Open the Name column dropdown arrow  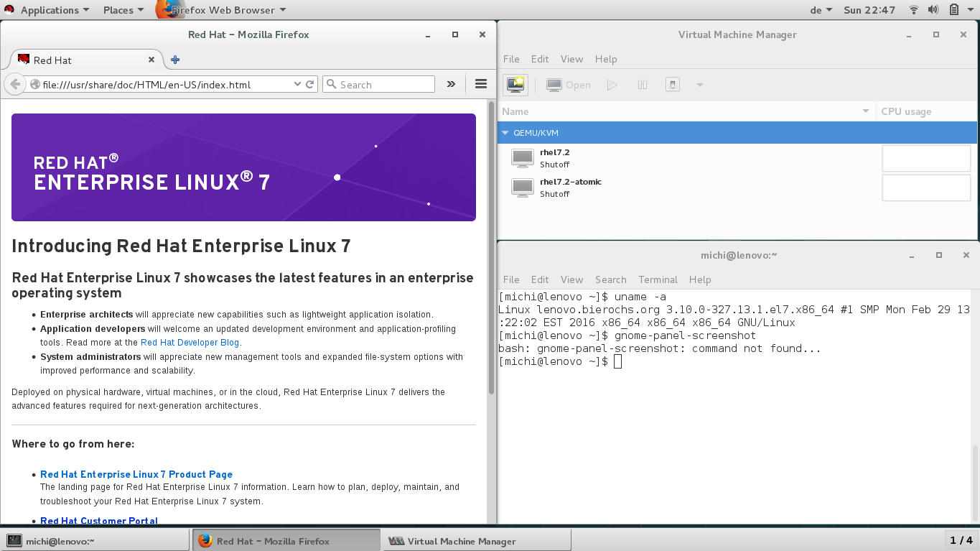click(x=866, y=111)
